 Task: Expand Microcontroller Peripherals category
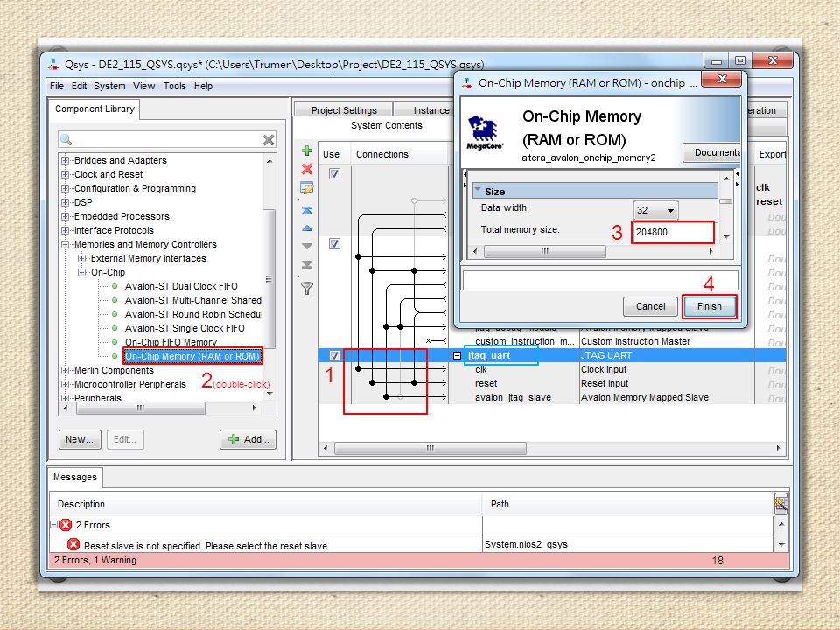[x=65, y=384]
